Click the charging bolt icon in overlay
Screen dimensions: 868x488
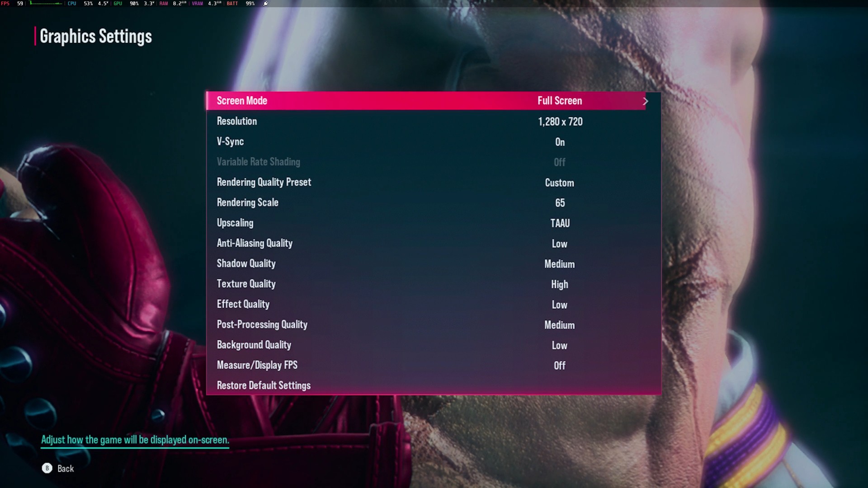click(266, 4)
